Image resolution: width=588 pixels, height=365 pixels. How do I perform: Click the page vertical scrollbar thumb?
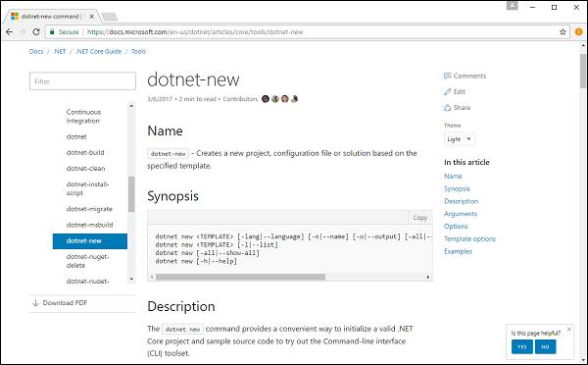pos(583,71)
